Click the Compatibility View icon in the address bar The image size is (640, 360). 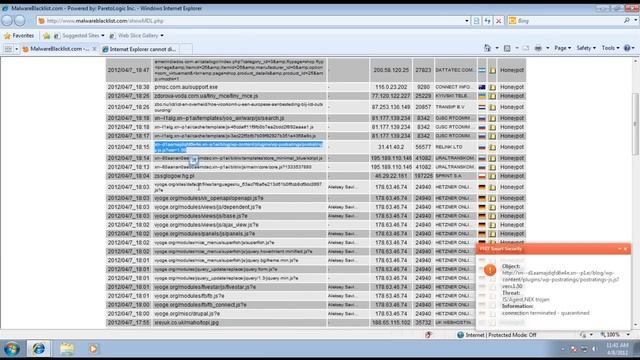click(x=476, y=21)
